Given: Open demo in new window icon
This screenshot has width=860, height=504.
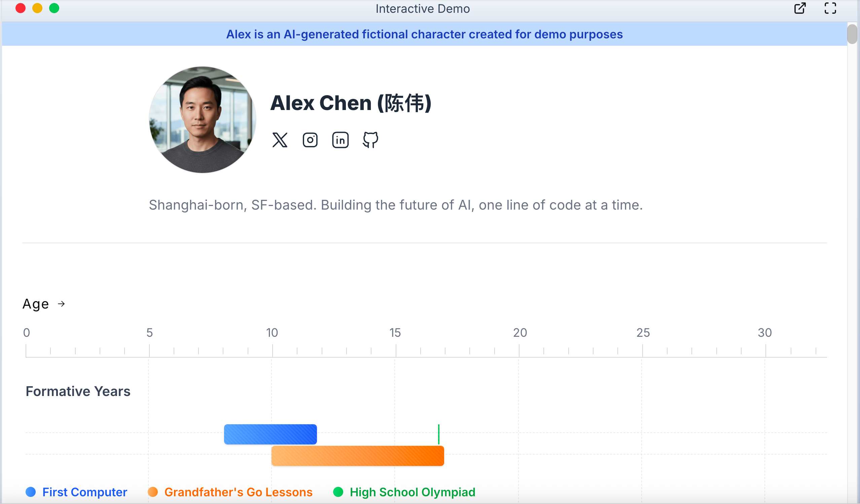Looking at the screenshot, I should point(800,8).
